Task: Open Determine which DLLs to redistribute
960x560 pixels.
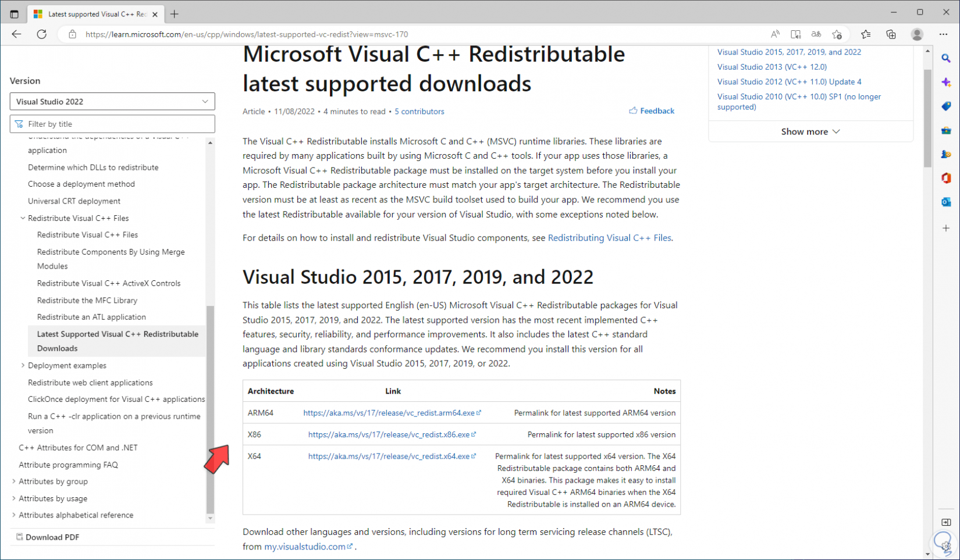Action: coord(93,167)
